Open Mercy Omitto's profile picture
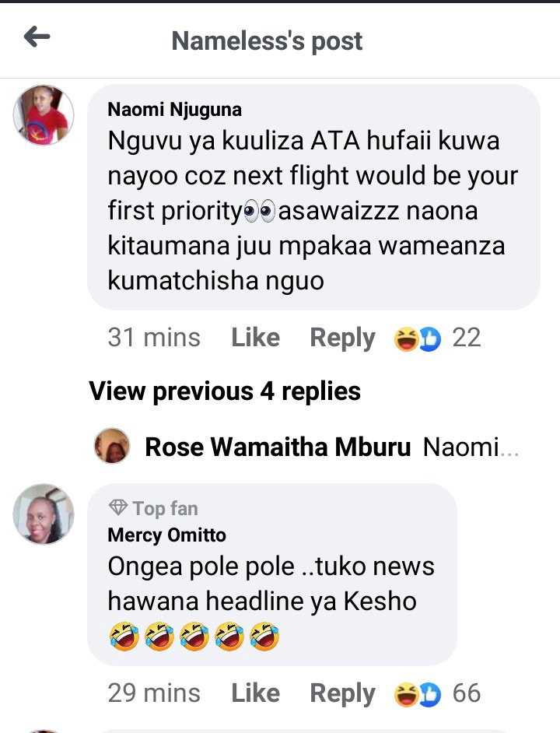This screenshot has width=560, height=733. 44,514
